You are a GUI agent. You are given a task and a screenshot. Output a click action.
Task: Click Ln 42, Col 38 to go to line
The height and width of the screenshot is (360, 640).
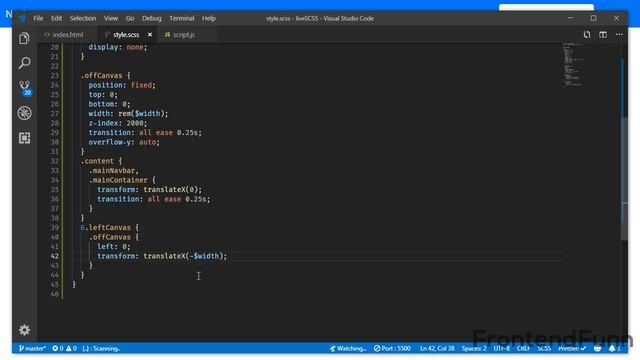[437, 348]
